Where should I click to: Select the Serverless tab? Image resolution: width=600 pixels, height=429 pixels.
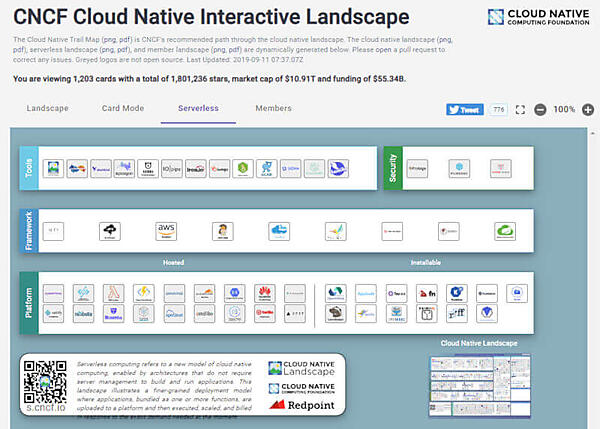point(198,108)
